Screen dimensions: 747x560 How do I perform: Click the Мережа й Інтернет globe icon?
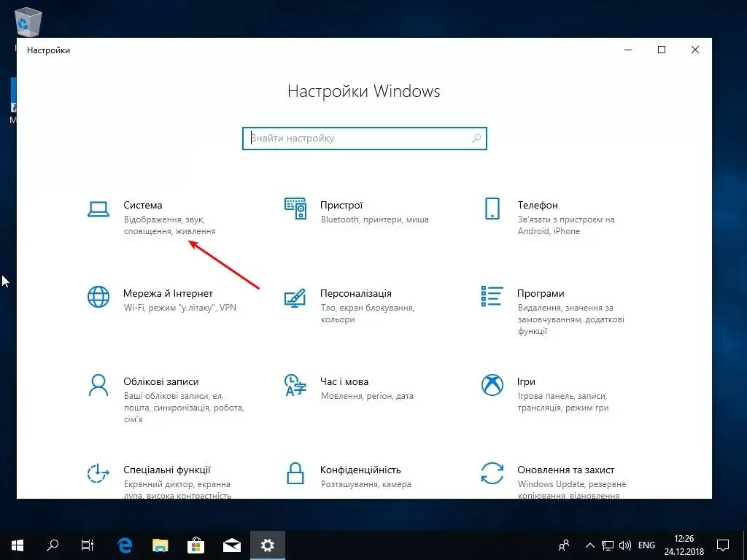[98, 297]
